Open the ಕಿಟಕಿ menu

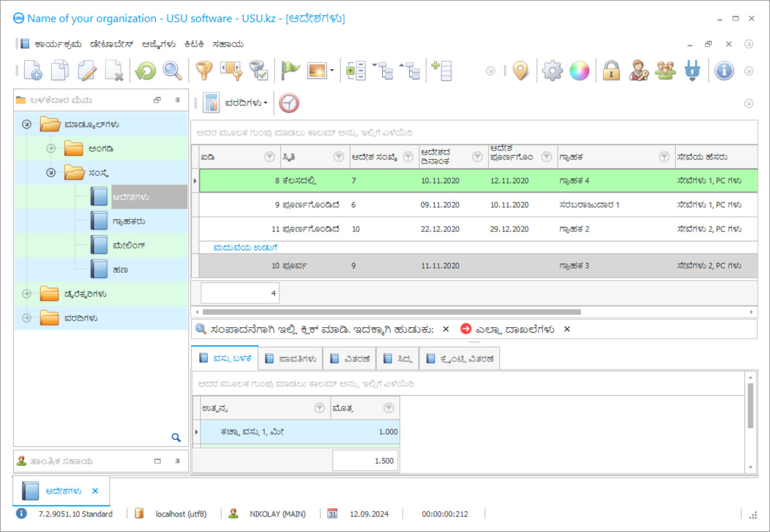[x=194, y=44]
